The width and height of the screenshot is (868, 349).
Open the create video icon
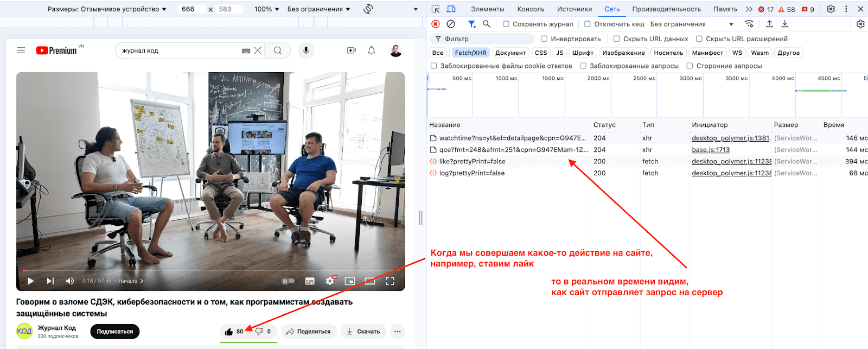coord(352,50)
